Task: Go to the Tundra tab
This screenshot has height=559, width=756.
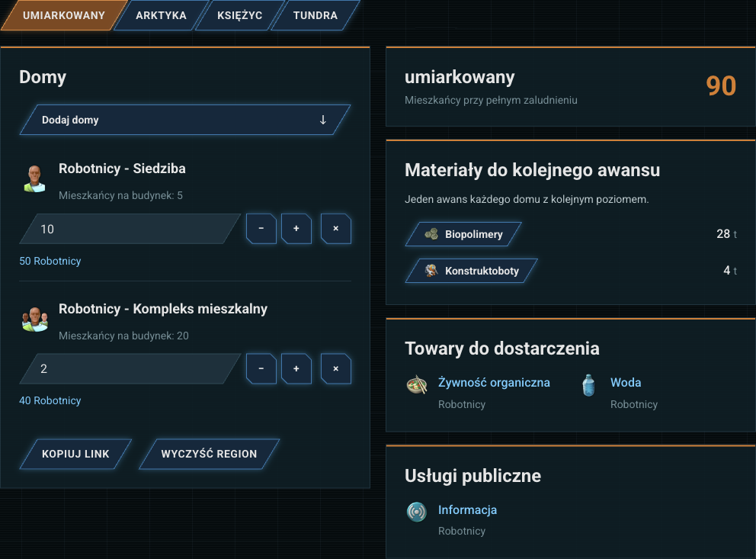Action: pos(316,15)
